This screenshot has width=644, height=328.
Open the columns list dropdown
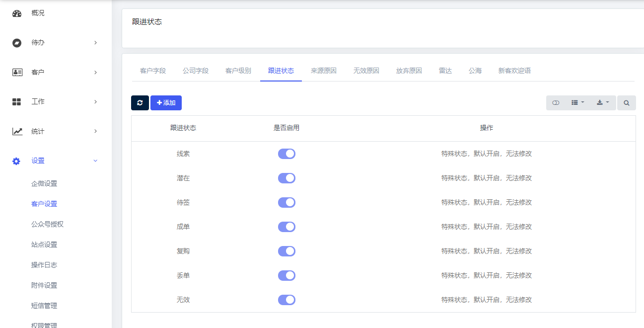click(577, 103)
